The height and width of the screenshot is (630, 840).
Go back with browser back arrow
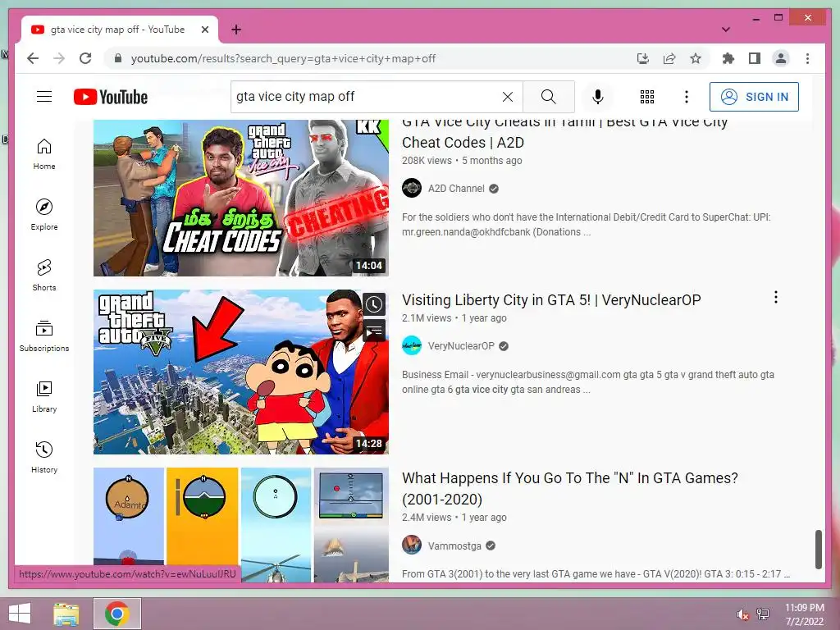[x=33, y=58]
